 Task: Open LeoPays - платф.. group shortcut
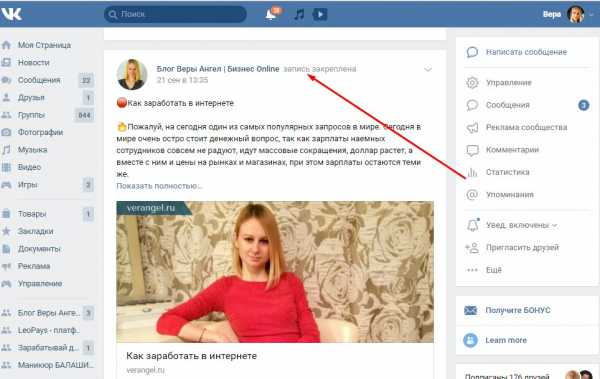point(49,330)
